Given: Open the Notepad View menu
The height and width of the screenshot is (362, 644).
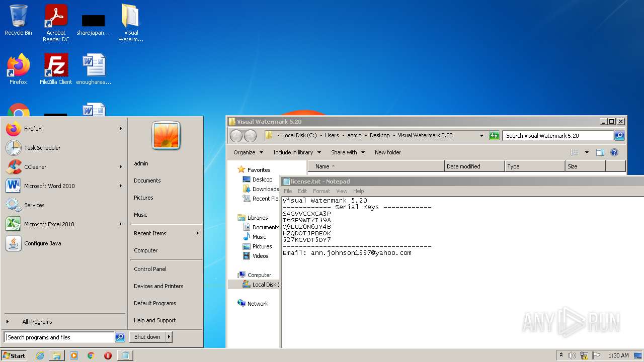Looking at the screenshot, I should (342, 191).
